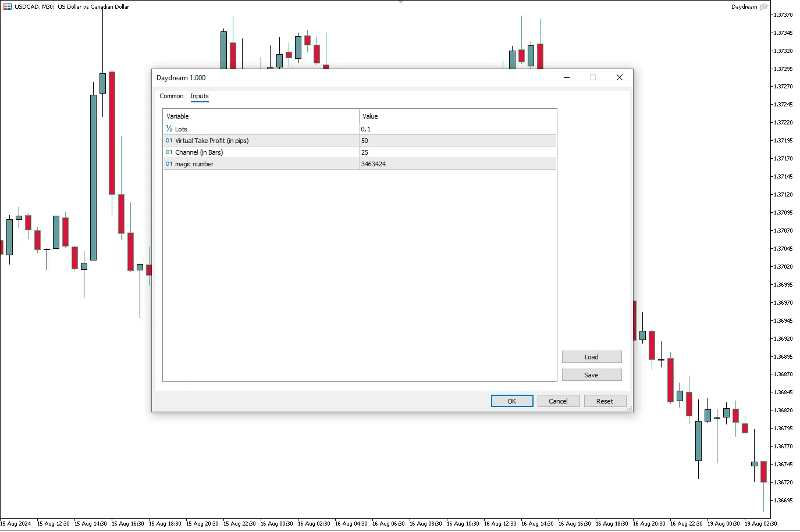Viewport: 800px width, 532px height.
Task: Click the Channel (in Bars) integer icon
Action: (x=169, y=152)
